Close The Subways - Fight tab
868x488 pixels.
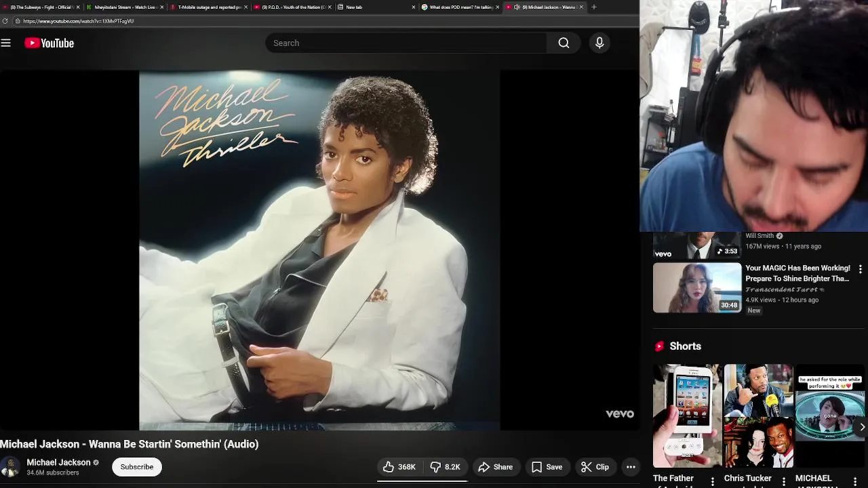[78, 7]
